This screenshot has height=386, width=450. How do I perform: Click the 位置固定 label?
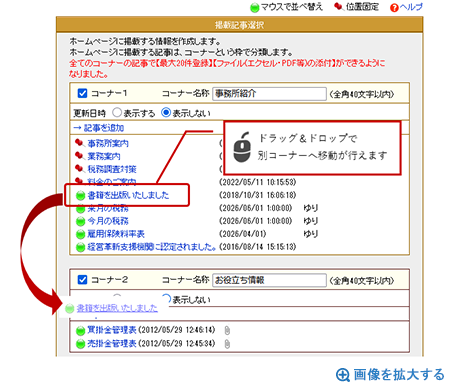(x=362, y=7)
